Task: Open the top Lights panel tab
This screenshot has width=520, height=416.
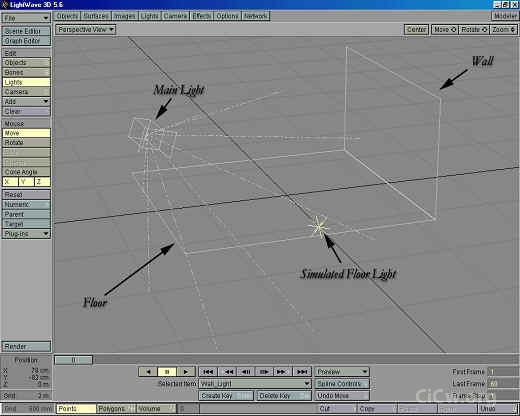Action: pyautogui.click(x=149, y=16)
